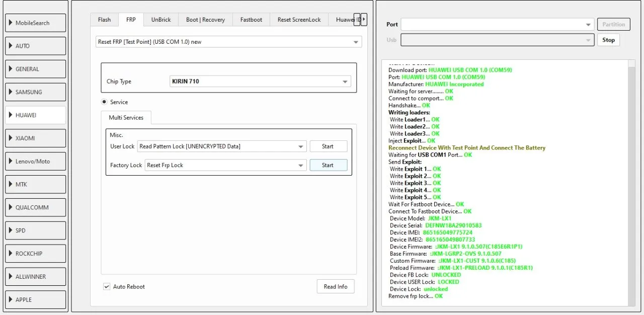Image resolution: width=644 pixels, height=315 pixels.
Task: Open the Port dropdown arrow
Action: [588, 25]
